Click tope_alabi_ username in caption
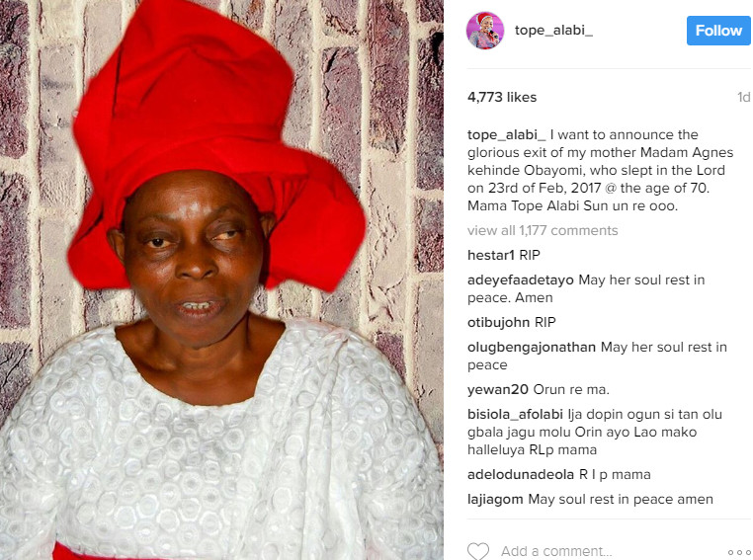Viewport: 753px width, 560px height. 507,135
